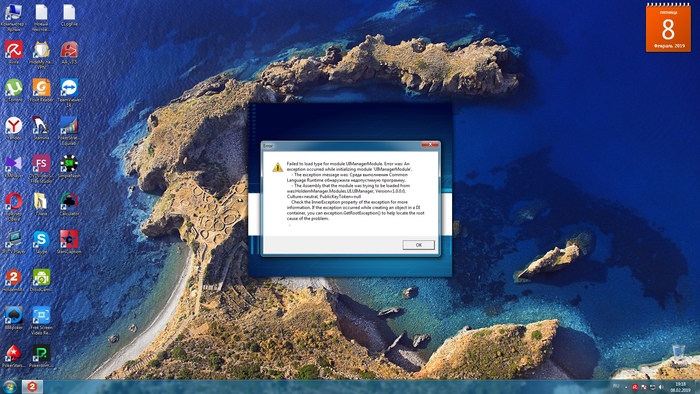Open the IP-TV Player shortcut

(x=13, y=242)
